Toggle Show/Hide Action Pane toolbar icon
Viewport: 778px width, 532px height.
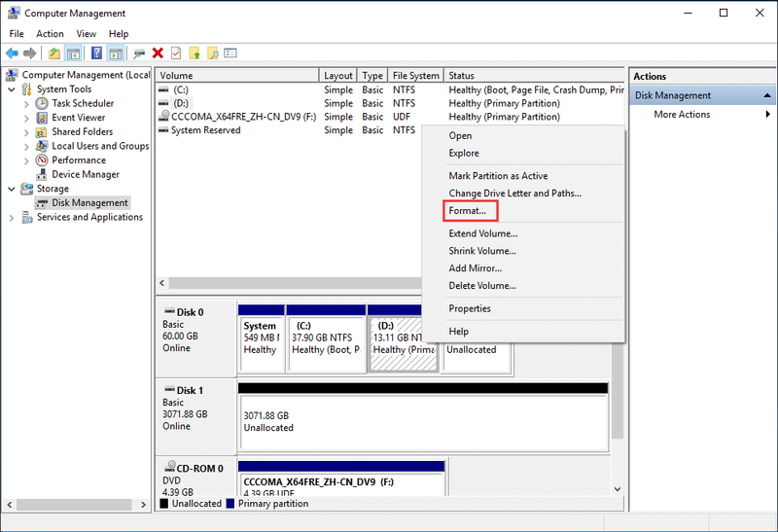[x=116, y=53]
